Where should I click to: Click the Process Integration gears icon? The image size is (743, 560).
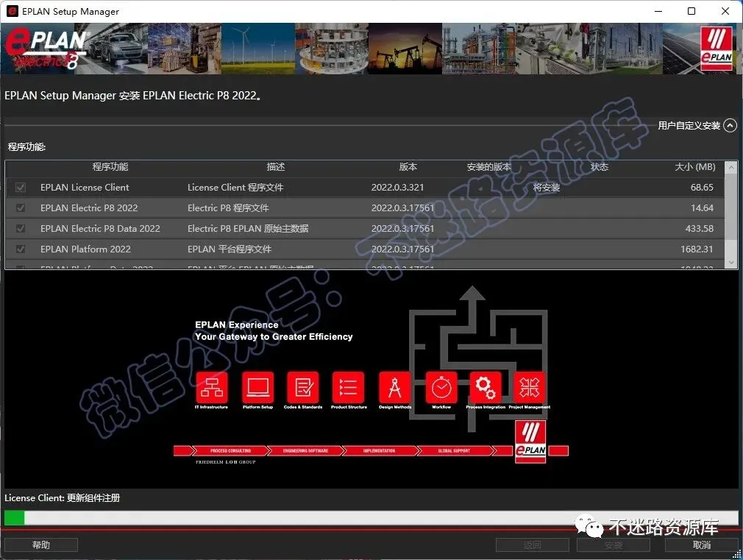pyautogui.click(x=486, y=387)
